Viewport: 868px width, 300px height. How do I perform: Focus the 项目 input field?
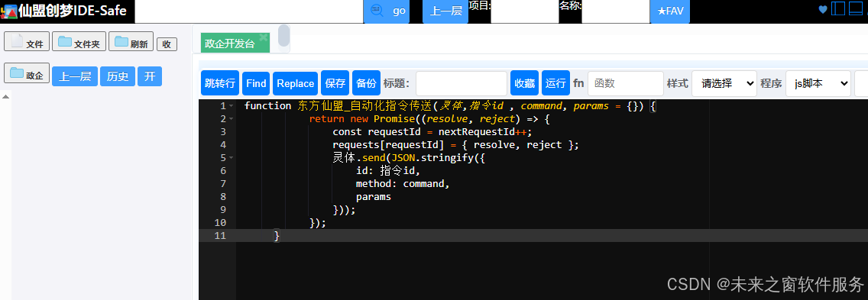point(525,12)
